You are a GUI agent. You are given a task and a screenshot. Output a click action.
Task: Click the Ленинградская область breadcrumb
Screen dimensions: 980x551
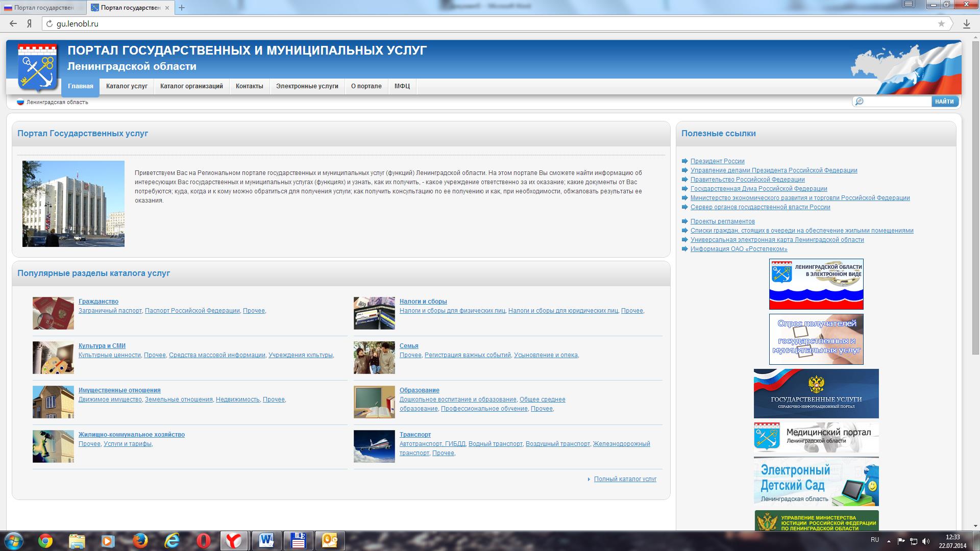pos(57,102)
